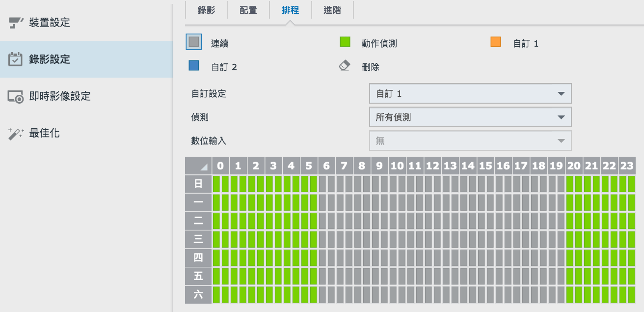Click the select-all triangle in grid corner
The height and width of the screenshot is (312, 644).
[x=198, y=166]
